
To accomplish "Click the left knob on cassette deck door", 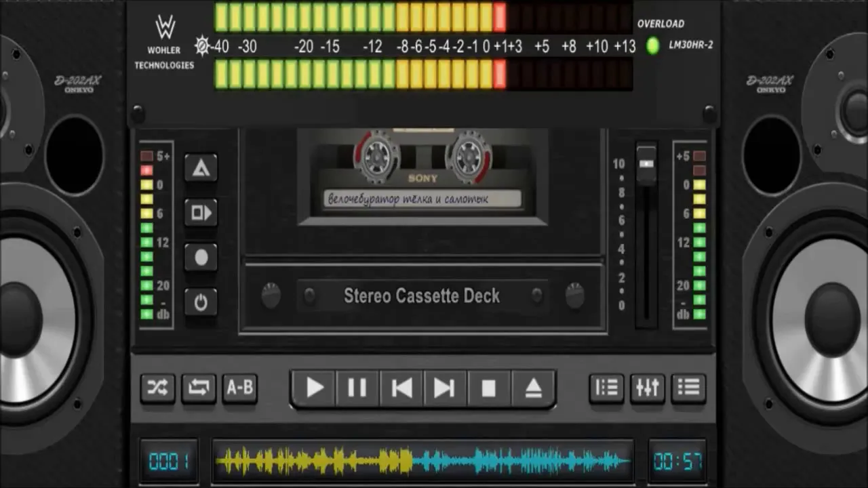I will (x=271, y=296).
